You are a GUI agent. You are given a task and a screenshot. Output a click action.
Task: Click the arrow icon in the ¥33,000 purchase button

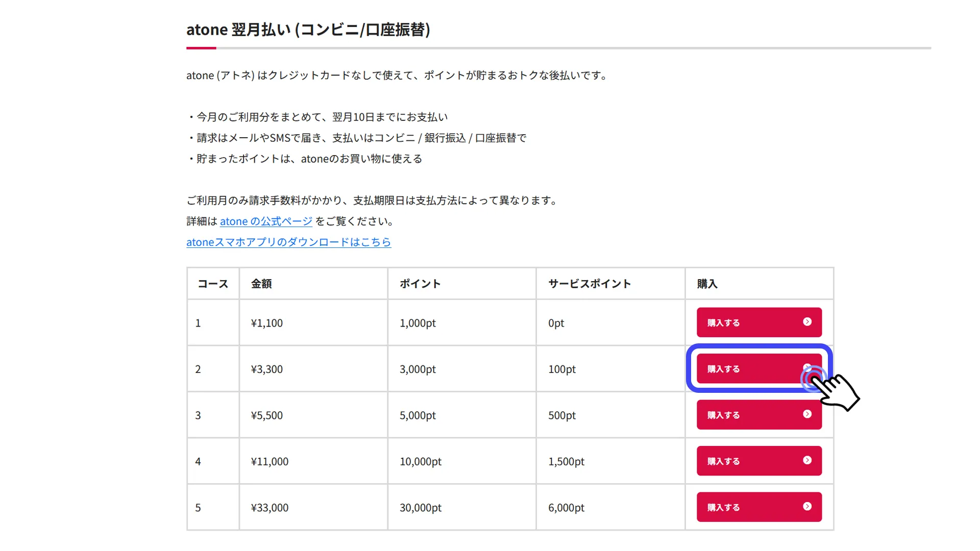(x=807, y=507)
